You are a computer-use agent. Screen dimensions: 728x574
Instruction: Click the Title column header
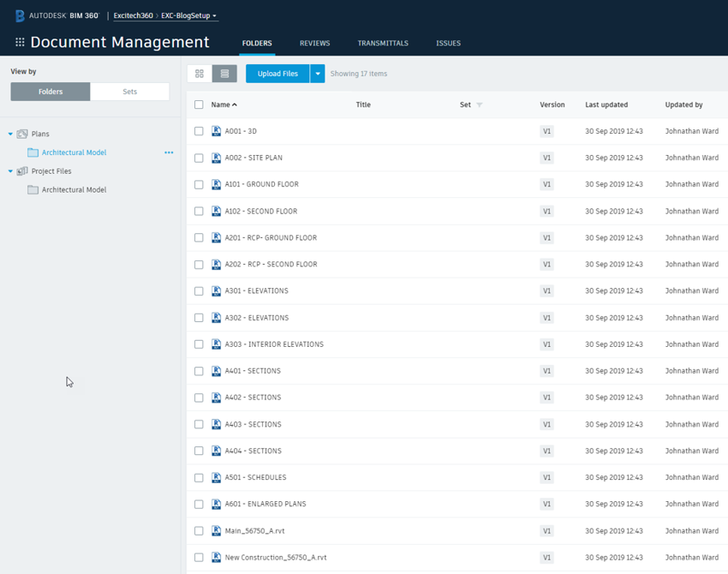coord(363,105)
